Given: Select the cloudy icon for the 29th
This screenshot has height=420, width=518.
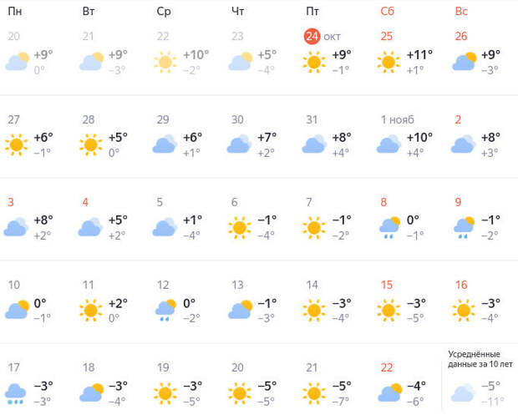Looking at the screenshot, I should [164, 144].
